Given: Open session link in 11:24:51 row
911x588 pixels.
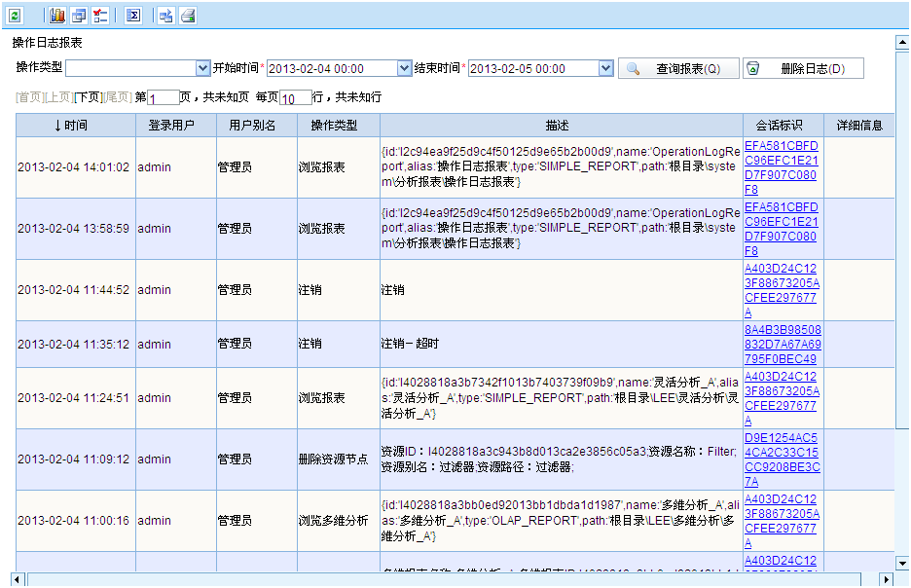Looking at the screenshot, I should pyautogui.click(x=782, y=398).
